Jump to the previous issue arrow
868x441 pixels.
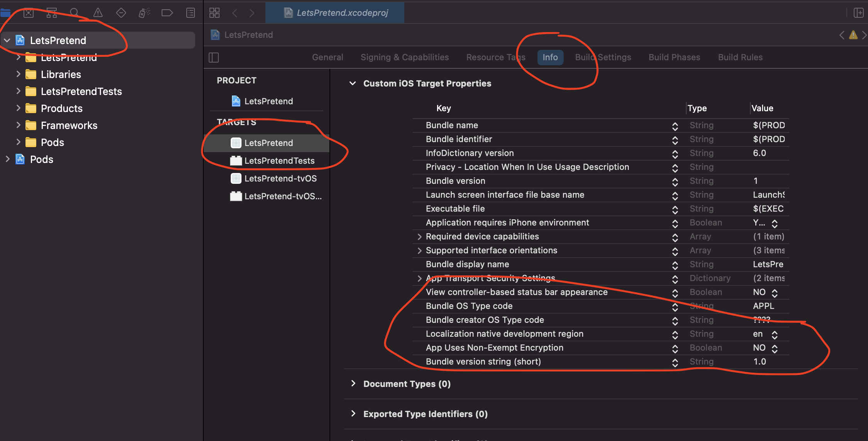point(842,35)
